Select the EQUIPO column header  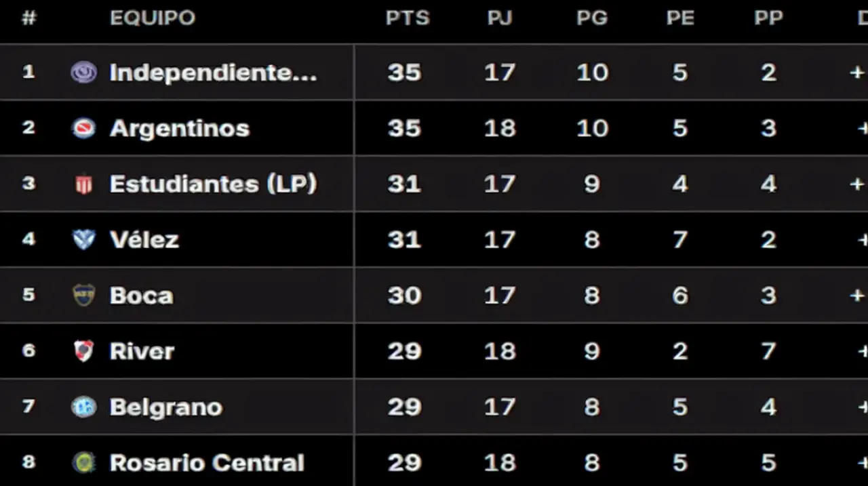(x=153, y=18)
